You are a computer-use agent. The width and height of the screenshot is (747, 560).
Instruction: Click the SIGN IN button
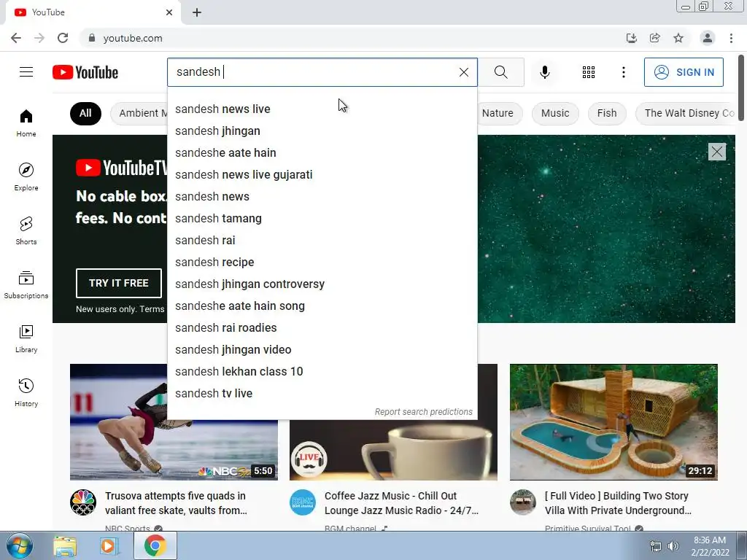684,72
